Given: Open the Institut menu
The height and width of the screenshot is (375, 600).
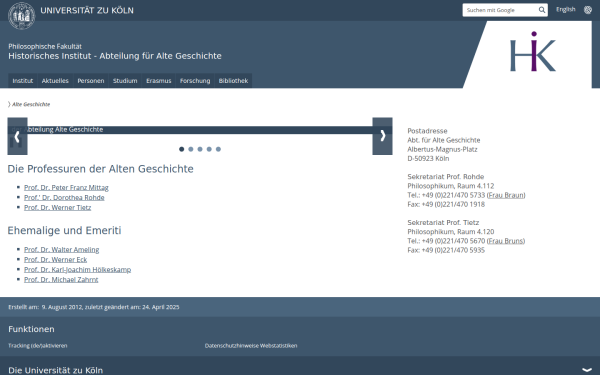Looking at the screenshot, I should 23,81.
